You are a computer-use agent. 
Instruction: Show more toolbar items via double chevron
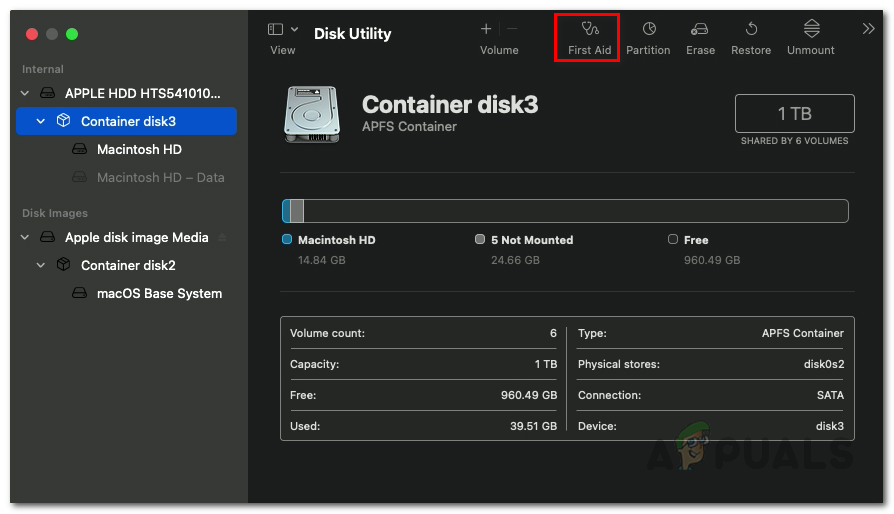click(868, 29)
